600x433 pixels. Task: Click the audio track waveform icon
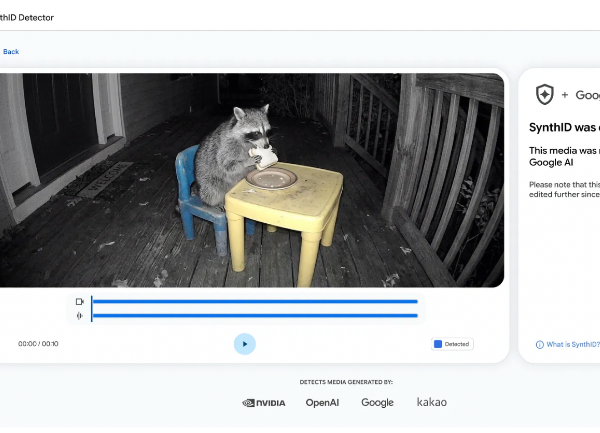pyautogui.click(x=80, y=316)
